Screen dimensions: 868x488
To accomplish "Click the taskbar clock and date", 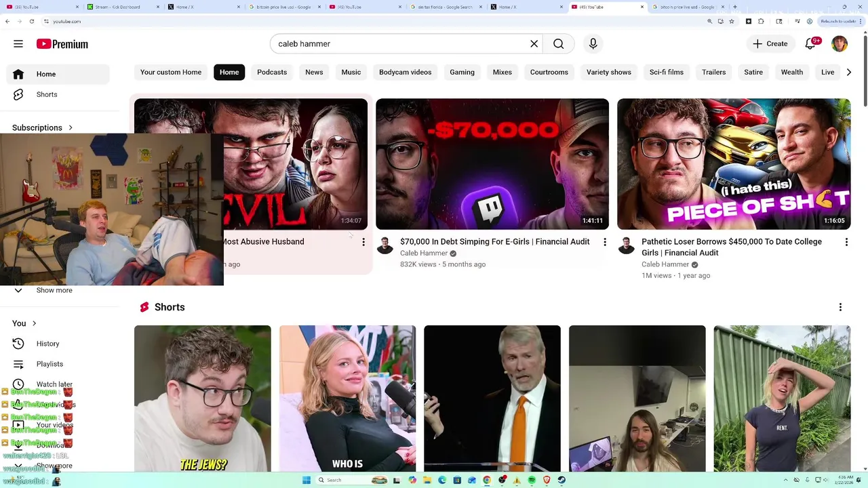I will 844,480.
